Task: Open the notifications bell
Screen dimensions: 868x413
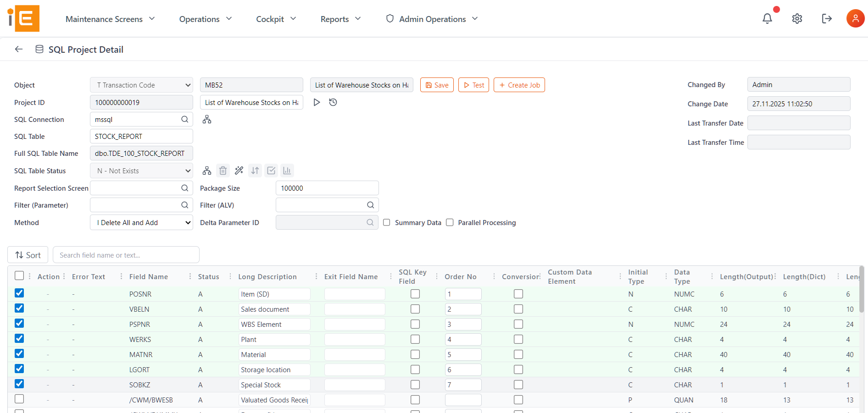Action: pos(767,18)
